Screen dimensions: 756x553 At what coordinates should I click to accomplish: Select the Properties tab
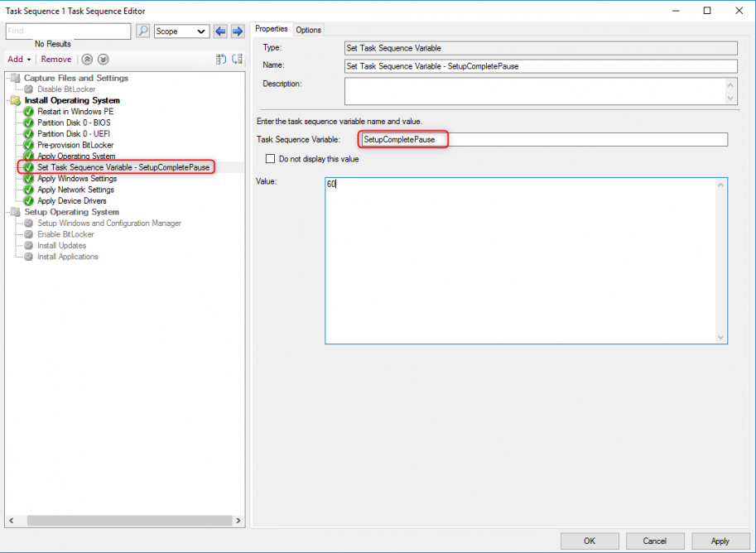point(272,29)
